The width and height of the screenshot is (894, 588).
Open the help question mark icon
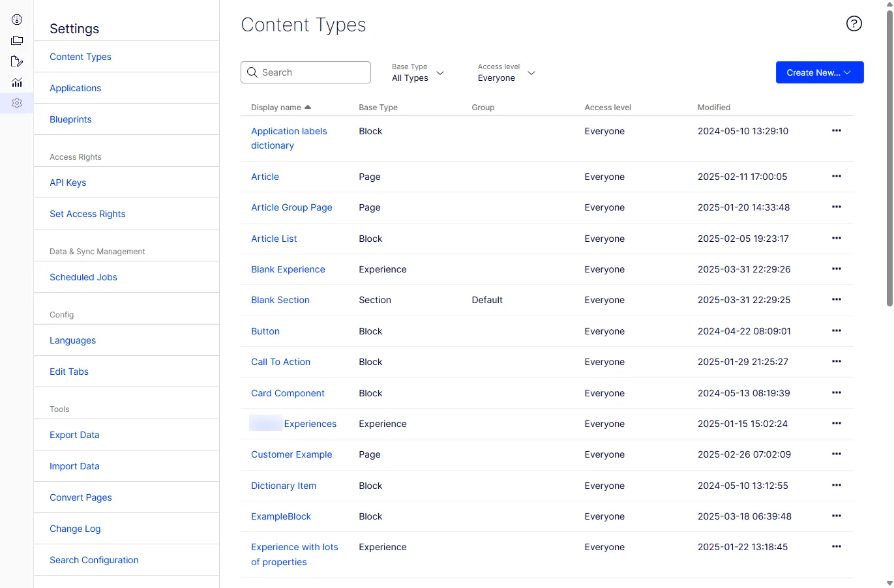point(854,23)
